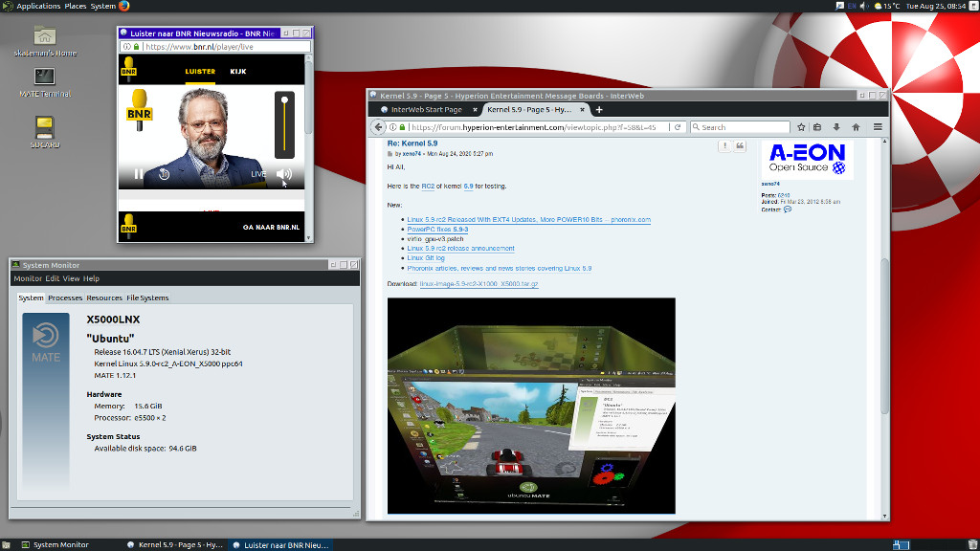Rewind ten seconds in the BNR player
This screenshot has height=551, width=980.
tap(164, 174)
